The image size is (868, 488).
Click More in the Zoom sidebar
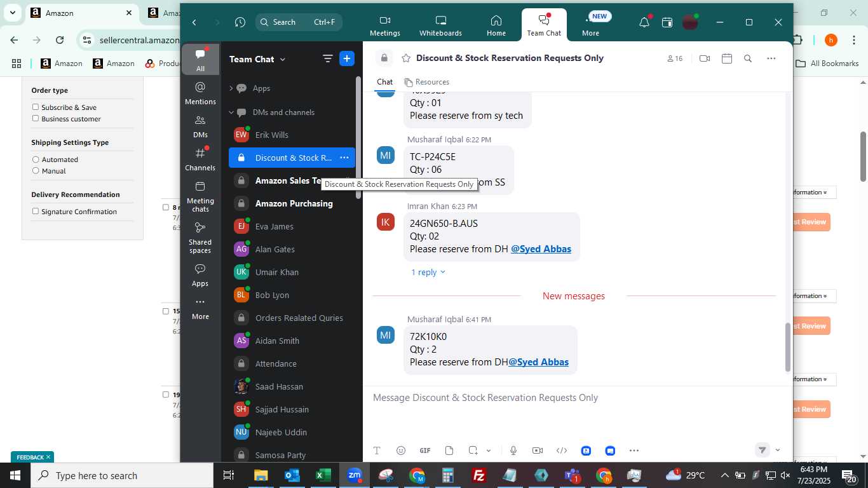(x=200, y=309)
